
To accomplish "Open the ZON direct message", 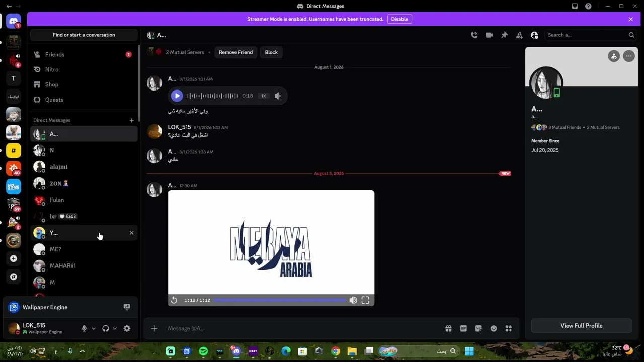I will coord(84,184).
